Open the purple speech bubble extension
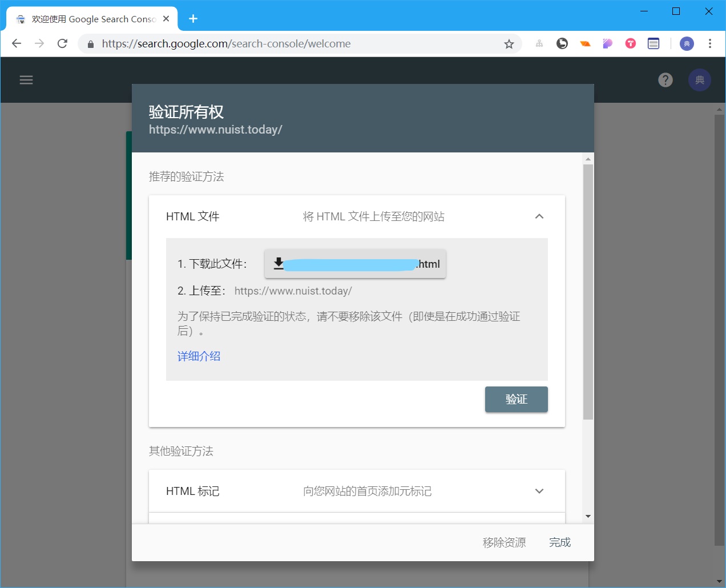The height and width of the screenshot is (588, 726). (608, 43)
